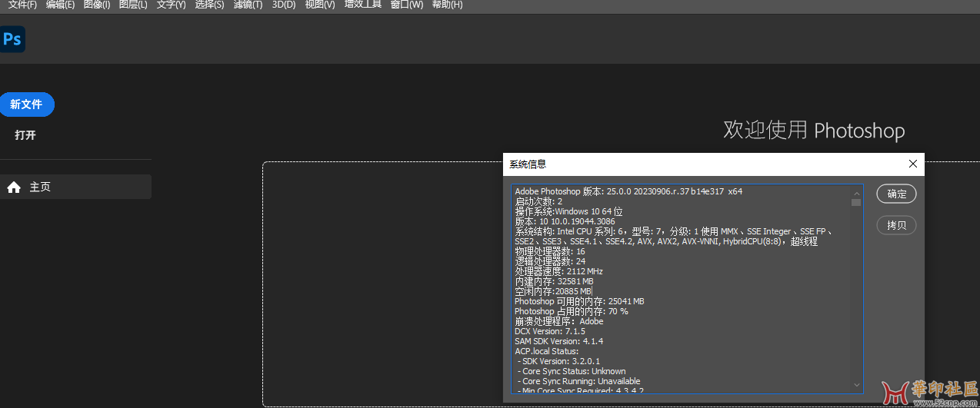Open the 图像(I) menu
Screen dimensions: 980x408
coord(97,5)
